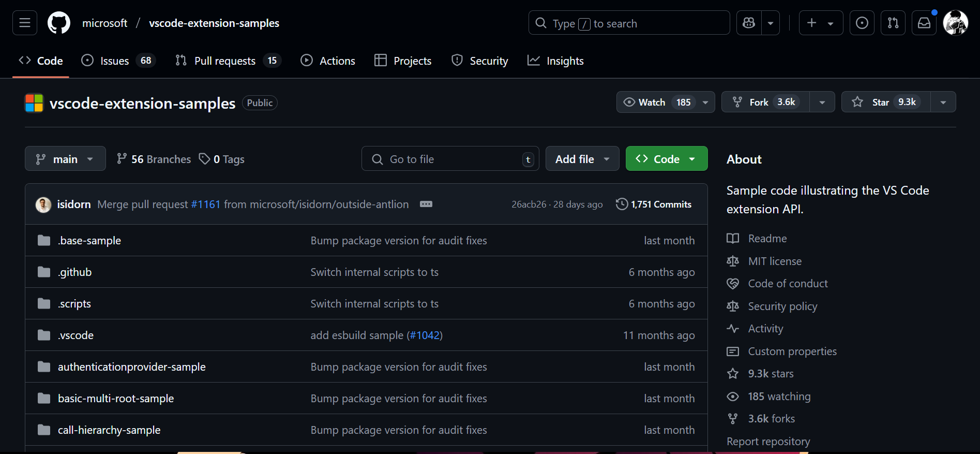980x454 pixels.
Task: View the 56 Branches link
Action: click(154, 159)
